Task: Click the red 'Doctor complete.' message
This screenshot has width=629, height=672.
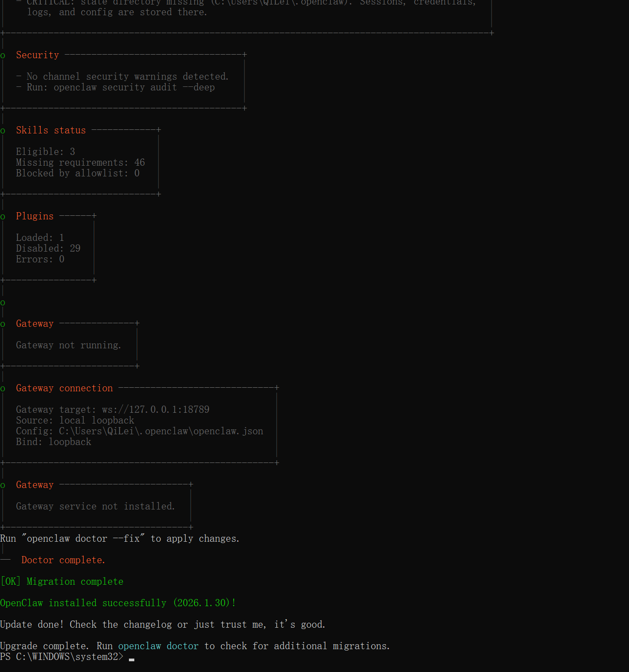Action: click(x=63, y=560)
